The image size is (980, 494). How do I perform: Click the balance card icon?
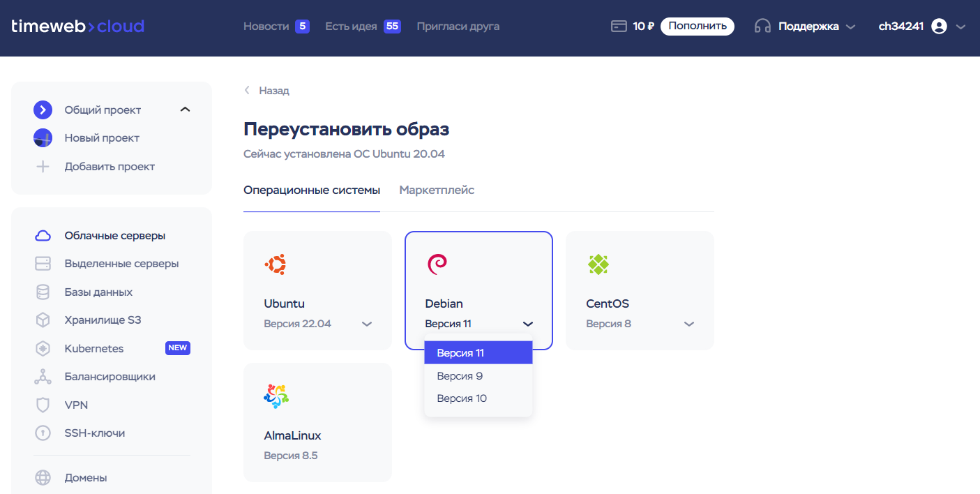click(619, 27)
